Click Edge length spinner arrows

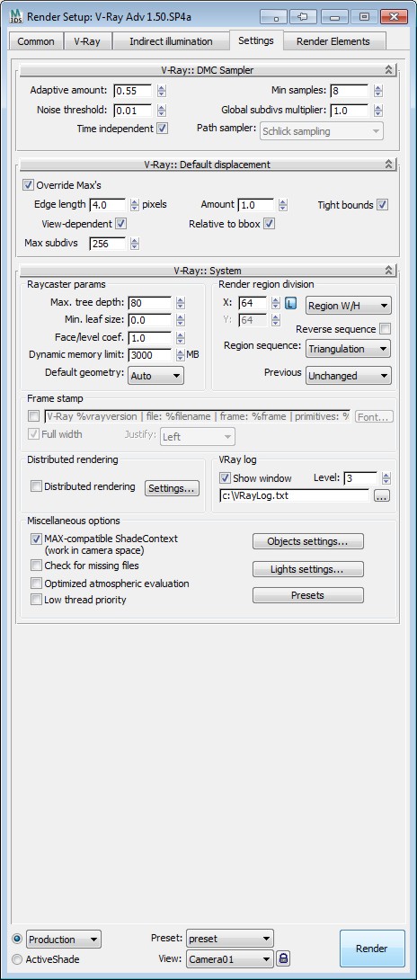(x=135, y=205)
